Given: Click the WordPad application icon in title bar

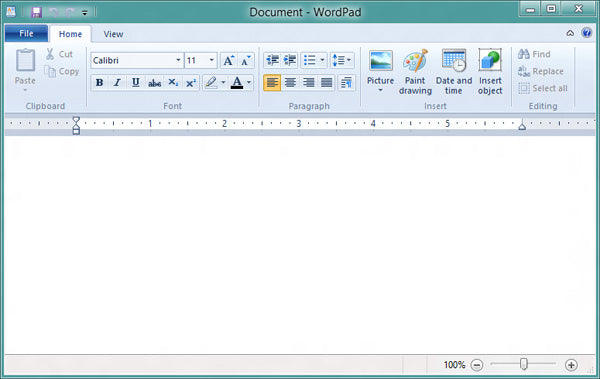Looking at the screenshot, I should pos(11,12).
